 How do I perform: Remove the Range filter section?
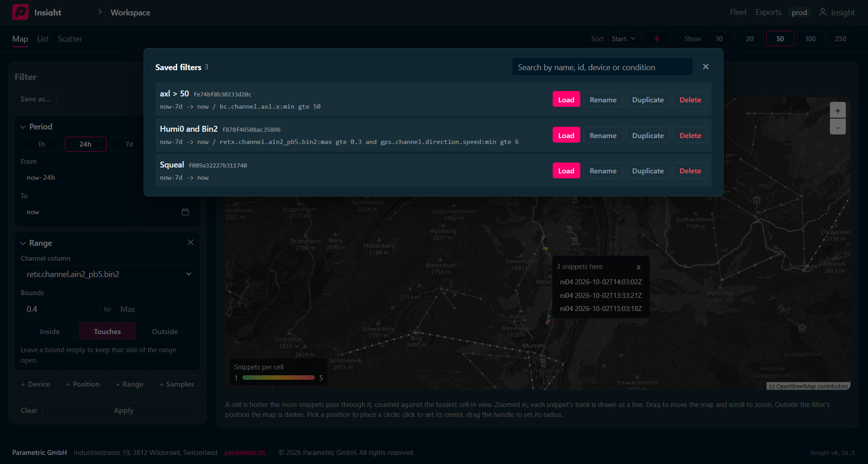191,243
